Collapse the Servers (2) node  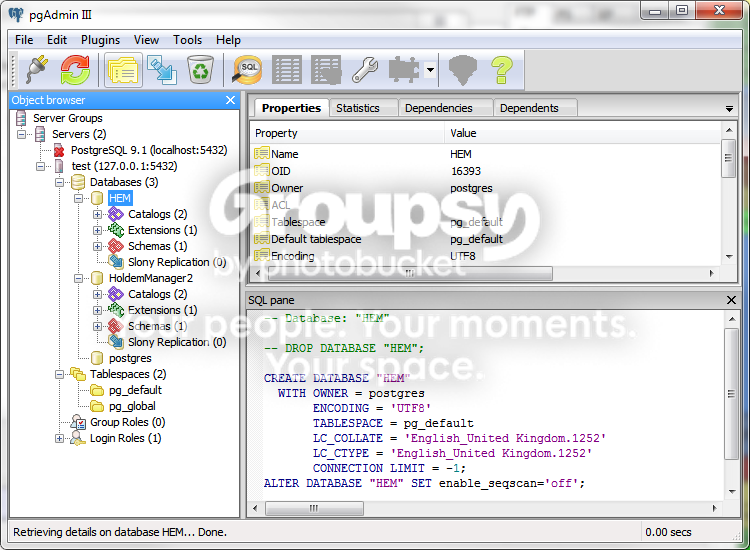(22, 134)
